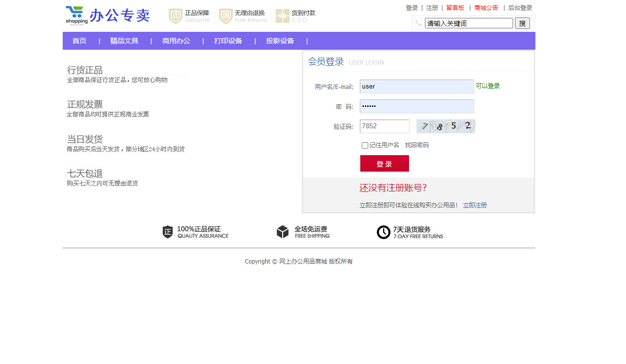Image resolution: width=626 pixels, height=364 pixels.
Task: Click the 货到付款 C.O.D box icon
Action: [284, 16]
